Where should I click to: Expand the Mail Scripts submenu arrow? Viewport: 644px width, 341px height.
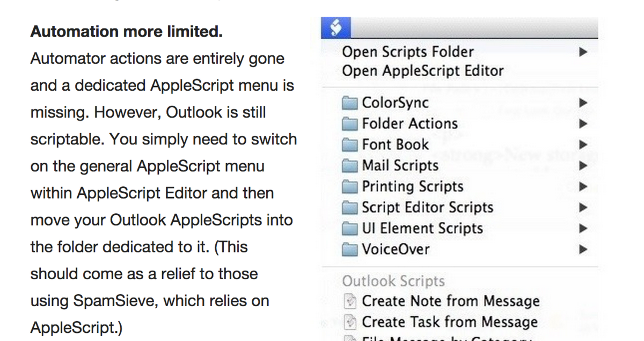(583, 165)
